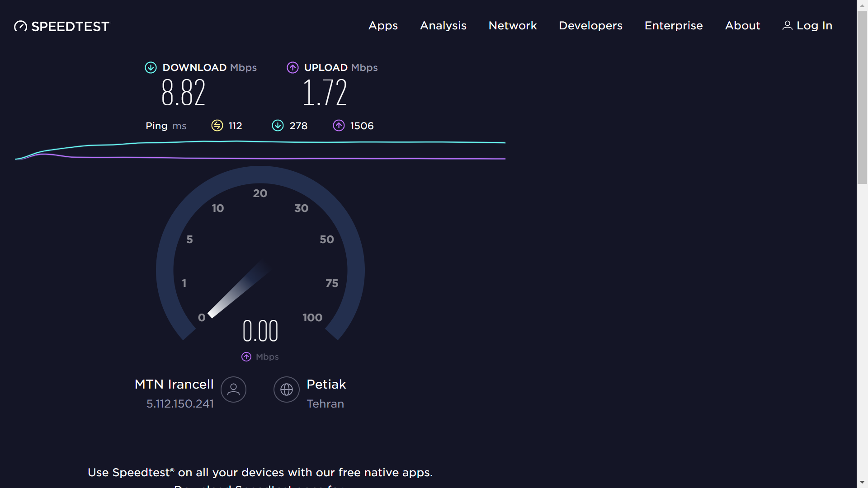Open the Apps menu
Screen dimensions: 868x488
tap(383, 26)
